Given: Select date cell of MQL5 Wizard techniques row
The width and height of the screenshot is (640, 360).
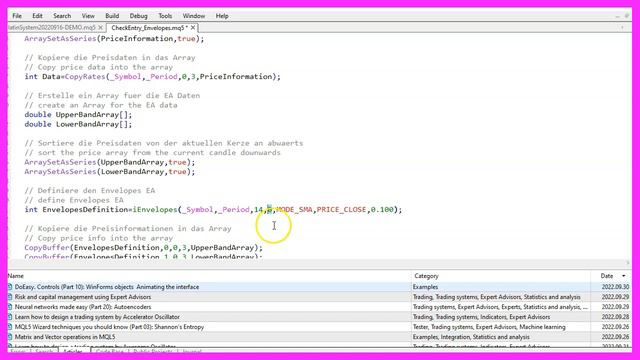Looking at the screenshot, I should tap(615, 327).
